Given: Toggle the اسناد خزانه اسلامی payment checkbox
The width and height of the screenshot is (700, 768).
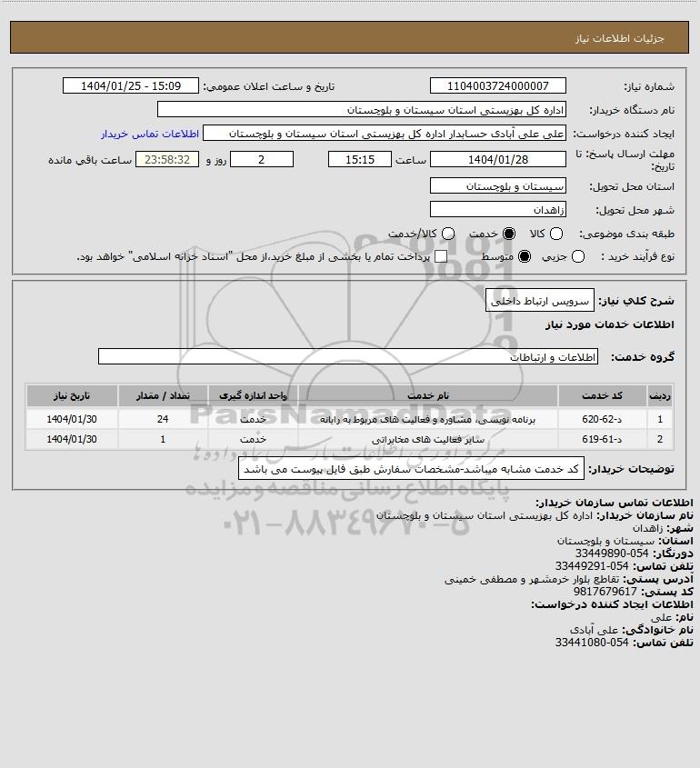Looking at the screenshot, I should point(441,256).
